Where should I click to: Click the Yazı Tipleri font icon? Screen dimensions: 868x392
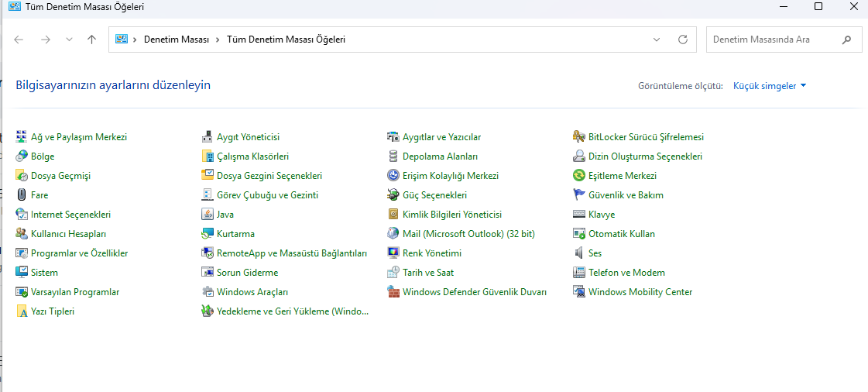pos(22,311)
